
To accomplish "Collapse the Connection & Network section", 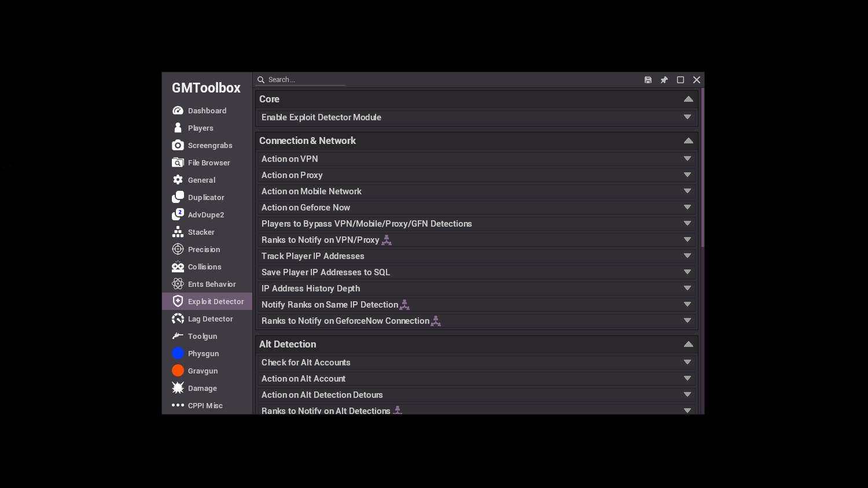I will pos(689,141).
